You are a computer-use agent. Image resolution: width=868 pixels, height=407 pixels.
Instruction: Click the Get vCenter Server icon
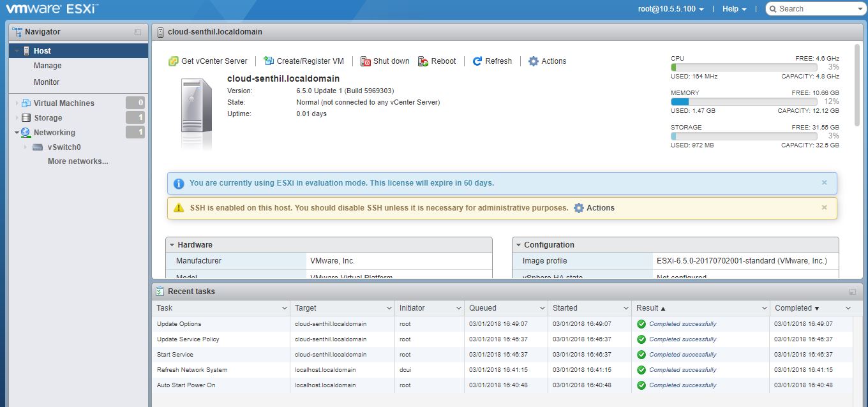click(x=172, y=61)
